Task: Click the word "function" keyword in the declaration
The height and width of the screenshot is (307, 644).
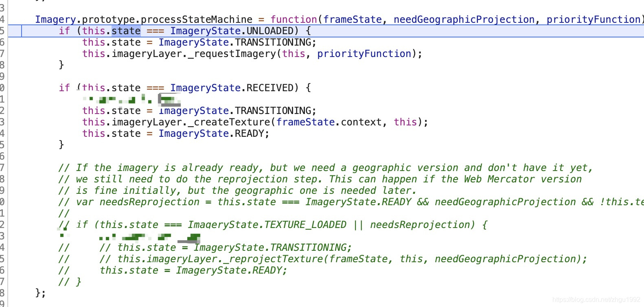Action: (x=294, y=20)
